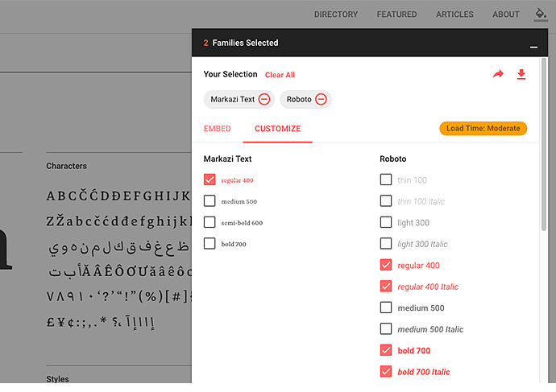Click the Load Time: Moderate badge

tap(483, 128)
